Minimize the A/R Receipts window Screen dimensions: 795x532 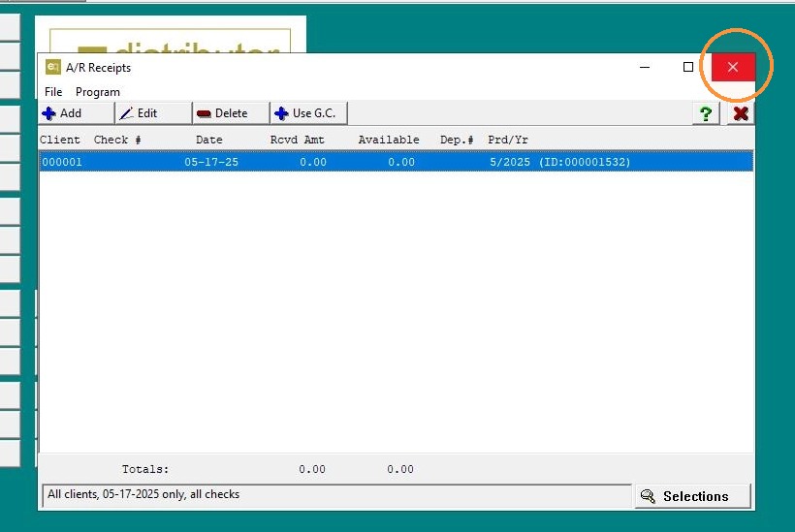coord(645,67)
